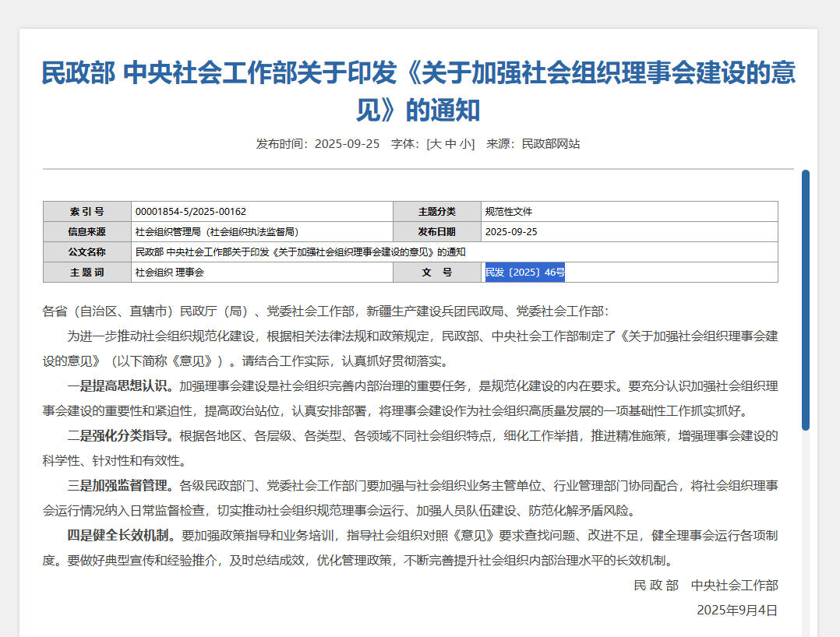Click the 发布日期 label cell
The image size is (840, 637).
pos(436,232)
